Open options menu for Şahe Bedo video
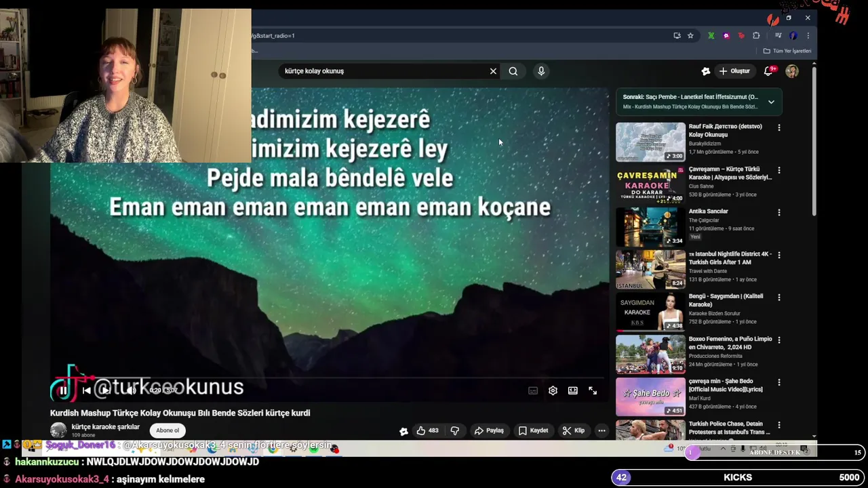868x488 pixels. pos(778,382)
